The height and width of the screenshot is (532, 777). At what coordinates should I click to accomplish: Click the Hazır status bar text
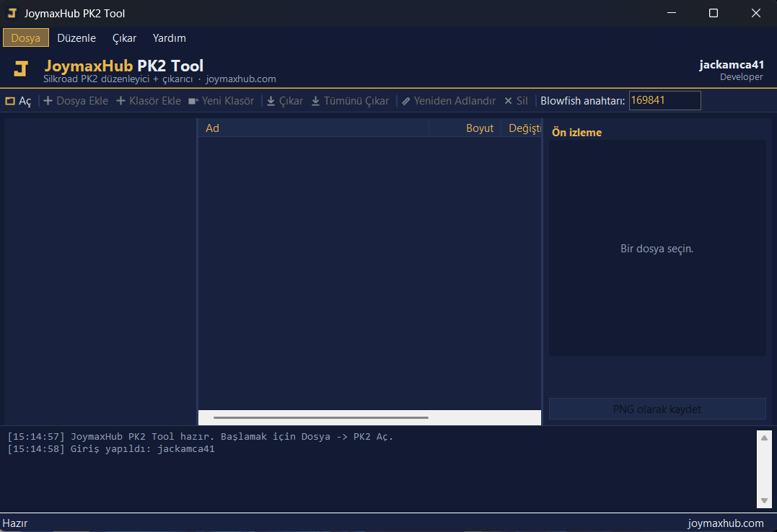pyautogui.click(x=15, y=523)
